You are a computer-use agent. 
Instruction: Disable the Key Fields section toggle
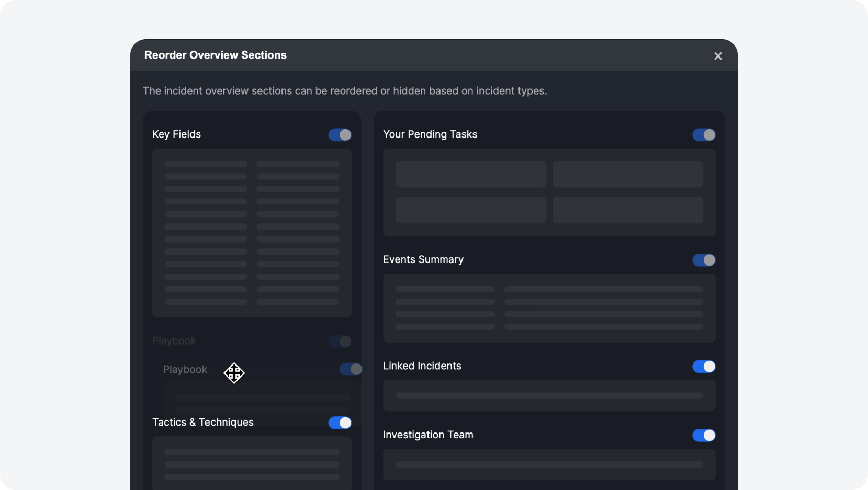coord(340,135)
